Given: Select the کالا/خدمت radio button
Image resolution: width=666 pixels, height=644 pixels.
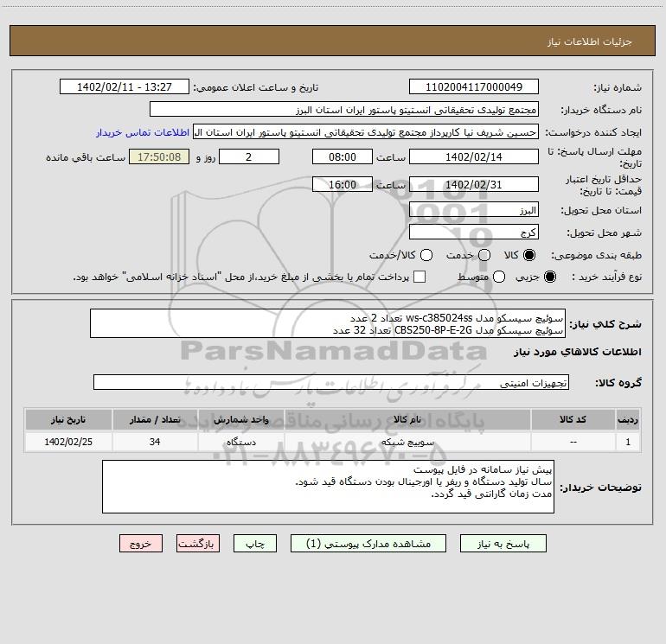Looking at the screenshot, I should pos(426,255).
